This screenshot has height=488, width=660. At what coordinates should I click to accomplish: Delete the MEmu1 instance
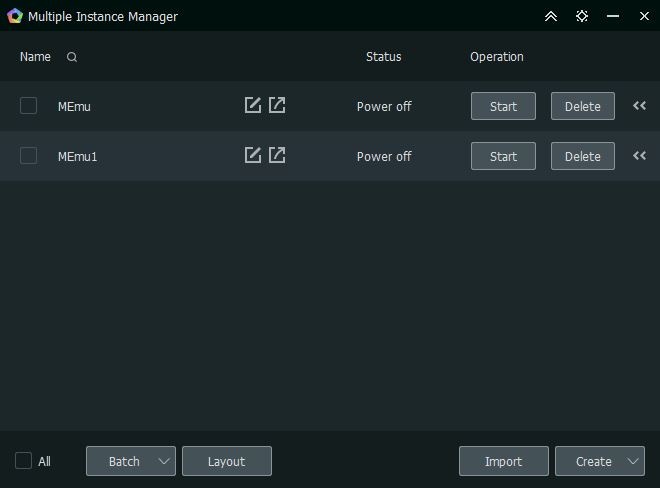tap(583, 156)
